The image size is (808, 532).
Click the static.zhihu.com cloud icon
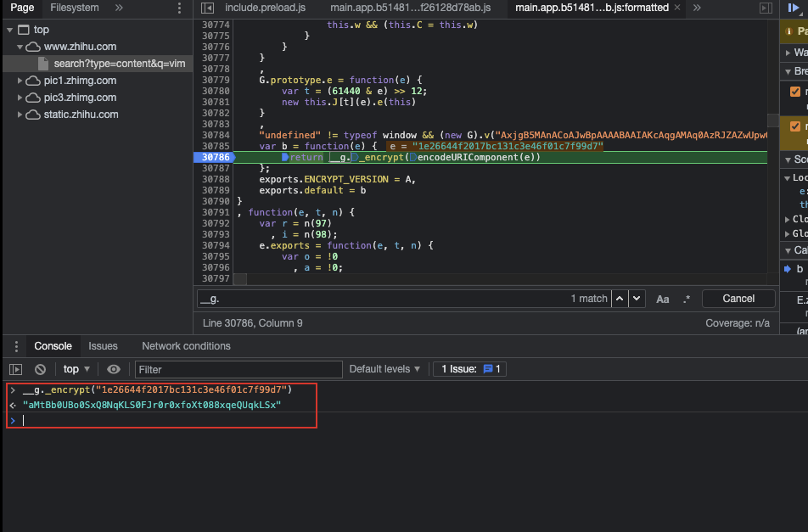(x=33, y=115)
